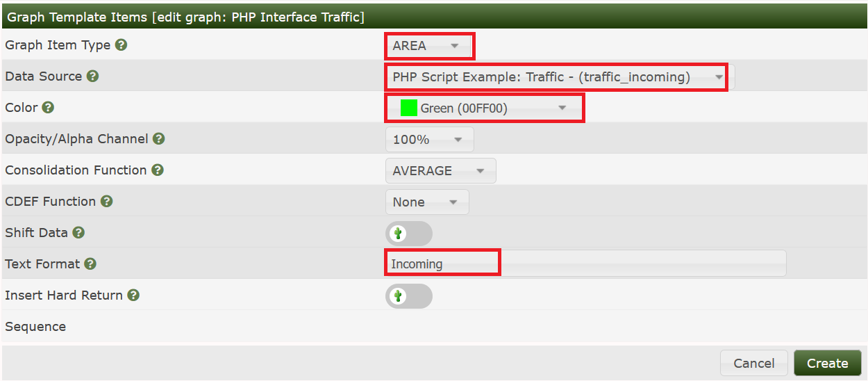Screen dimensions: 868x381
Task: Open help icon beside Data Source
Action: 92,76
